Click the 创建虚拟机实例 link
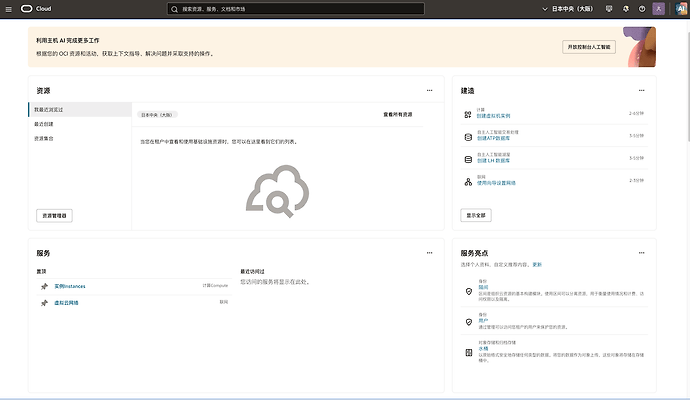Screen dimensions: 690x400 [493, 116]
